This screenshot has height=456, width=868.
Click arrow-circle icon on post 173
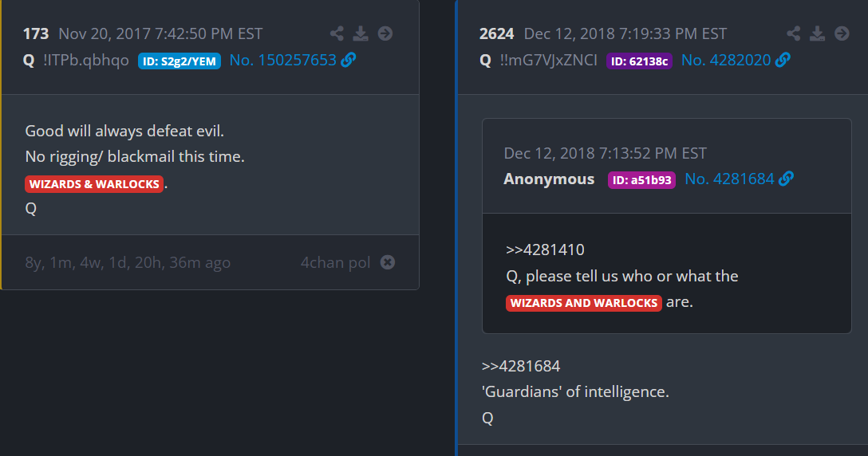[385, 33]
